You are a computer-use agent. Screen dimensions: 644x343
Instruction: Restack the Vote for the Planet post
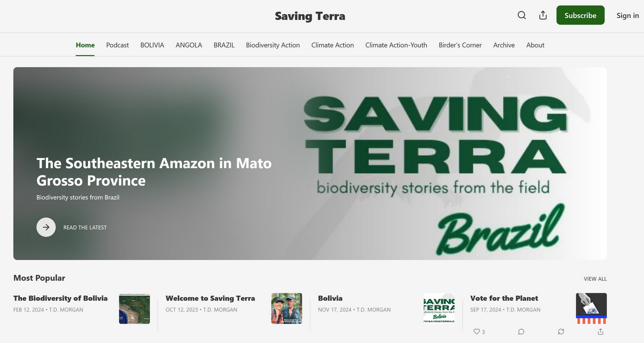click(x=561, y=332)
